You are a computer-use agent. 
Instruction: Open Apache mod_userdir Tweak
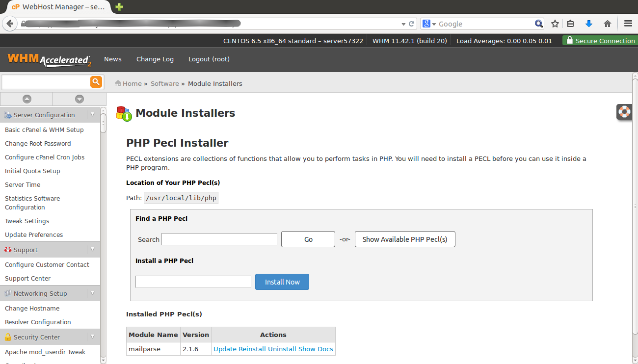tap(45, 352)
